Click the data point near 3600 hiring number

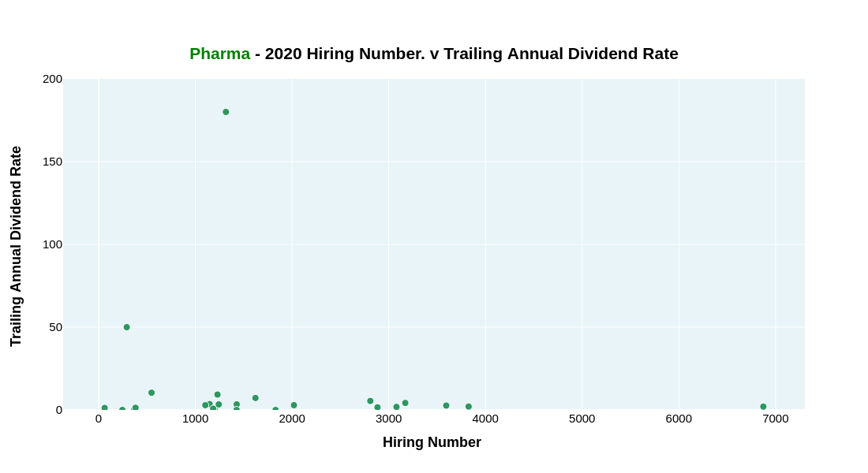pos(446,406)
